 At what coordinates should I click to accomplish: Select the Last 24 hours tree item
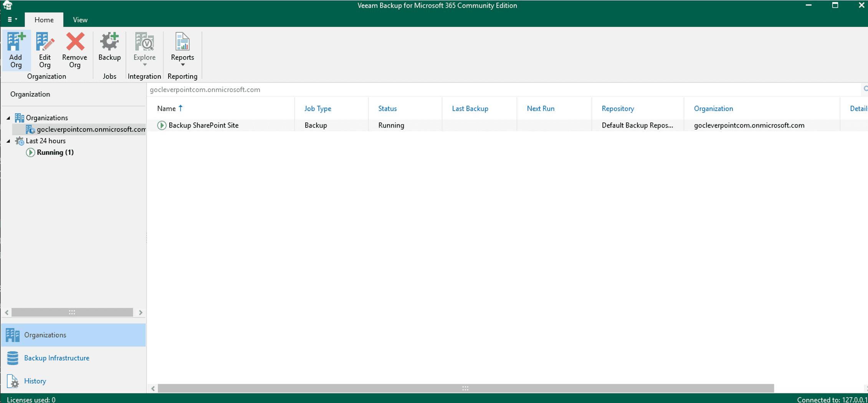pos(46,141)
